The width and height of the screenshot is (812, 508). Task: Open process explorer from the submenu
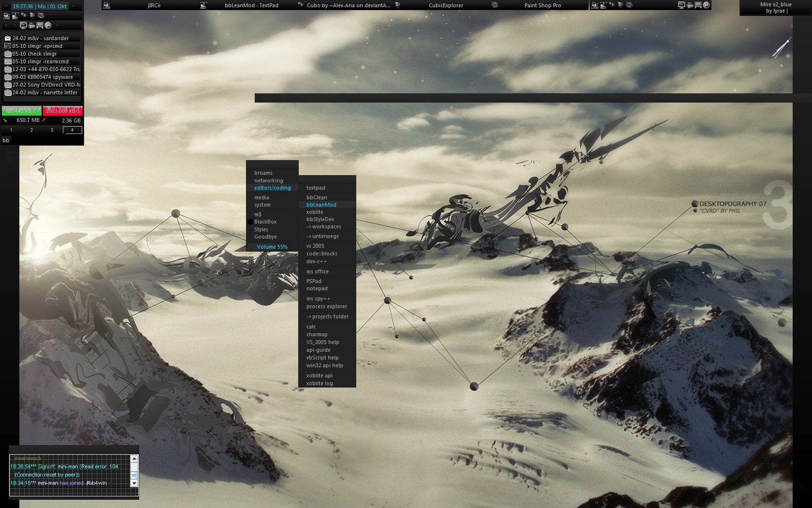pos(327,306)
